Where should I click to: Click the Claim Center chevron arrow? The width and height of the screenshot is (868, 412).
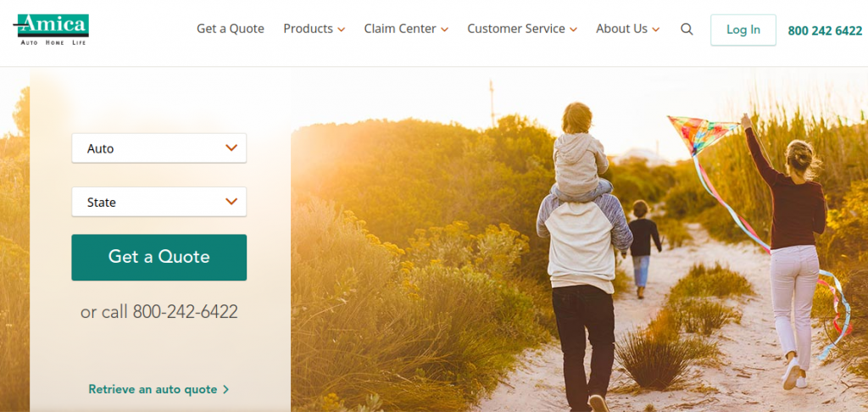444,30
